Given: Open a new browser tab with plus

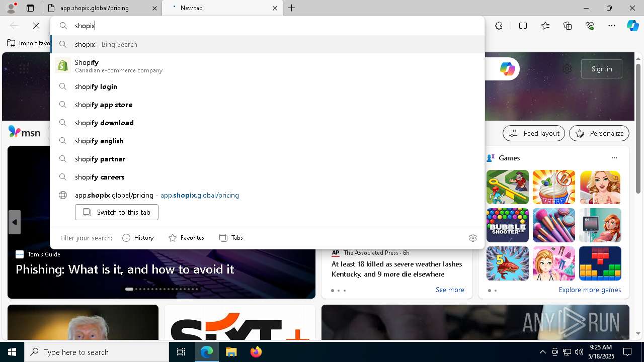Looking at the screenshot, I should [x=292, y=8].
